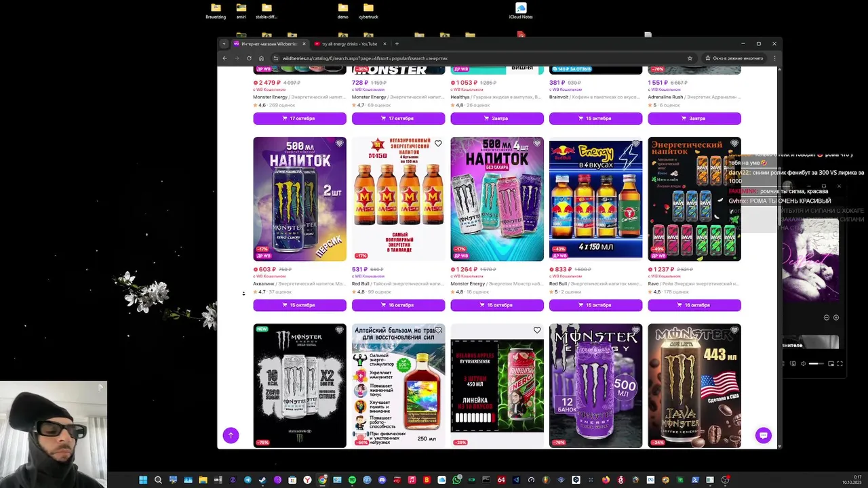868x488 pixels.
Task: Favorite the M-150 drink via heart icon
Action: pyautogui.click(x=438, y=144)
